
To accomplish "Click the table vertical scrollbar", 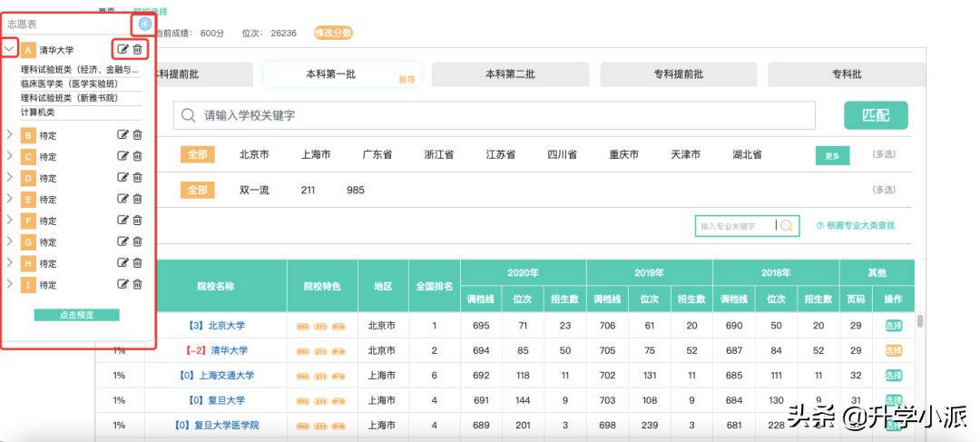I will tap(920, 321).
